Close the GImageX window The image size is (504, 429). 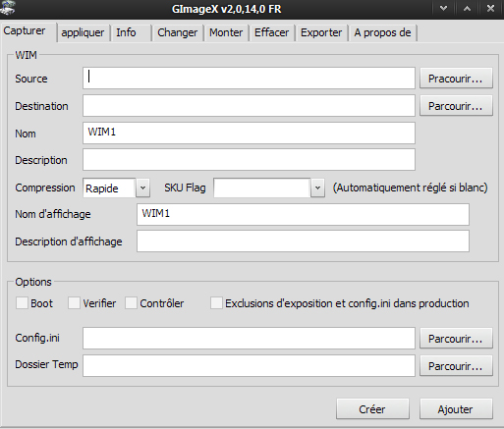(490, 8)
